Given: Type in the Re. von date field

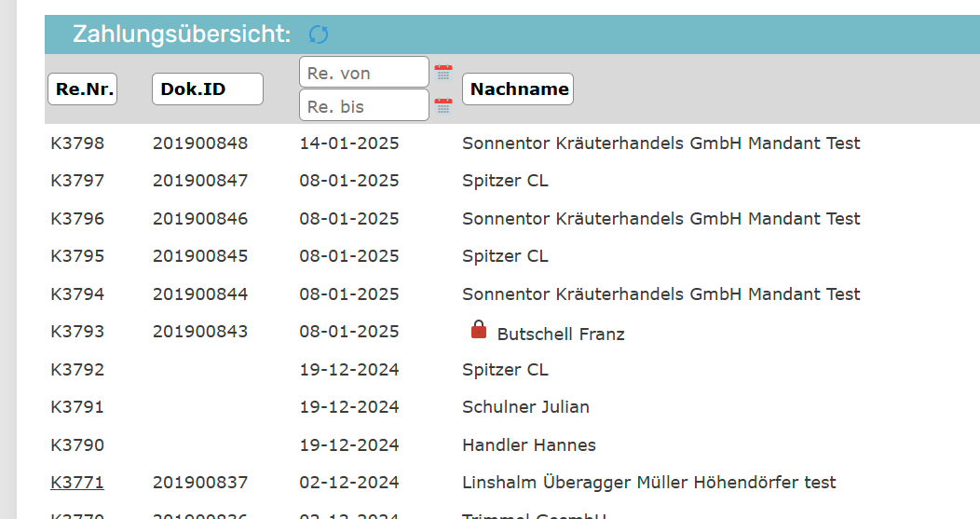Looking at the screenshot, I should [363, 73].
